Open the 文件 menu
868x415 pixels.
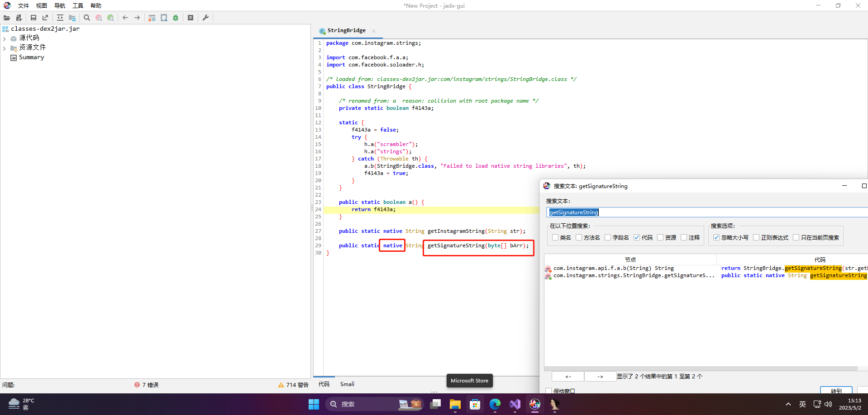[24, 5]
